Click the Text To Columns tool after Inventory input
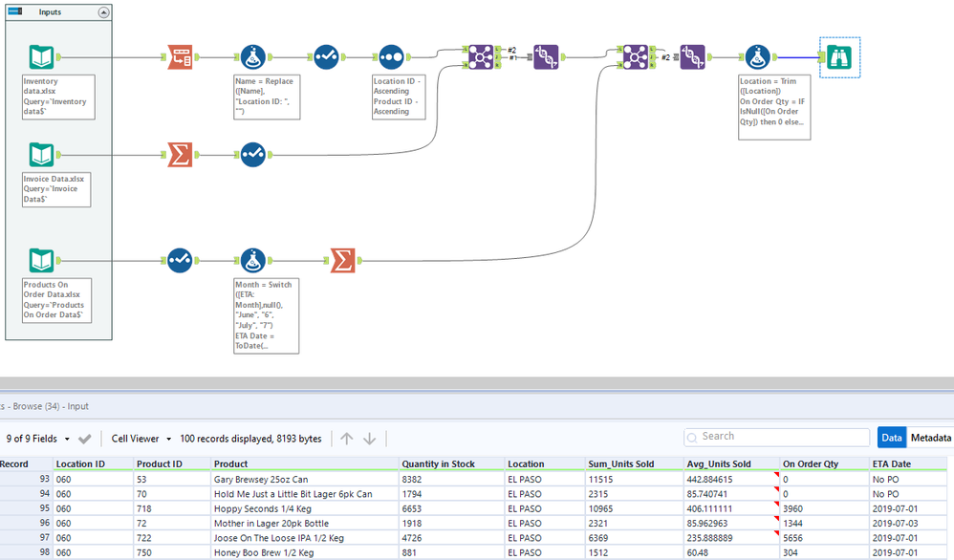954x560 pixels. [180, 57]
